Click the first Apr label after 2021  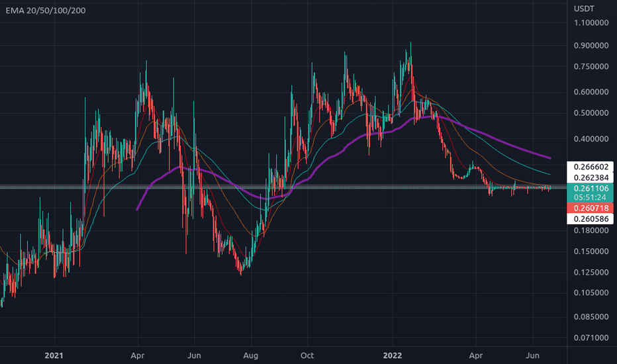(x=137, y=356)
